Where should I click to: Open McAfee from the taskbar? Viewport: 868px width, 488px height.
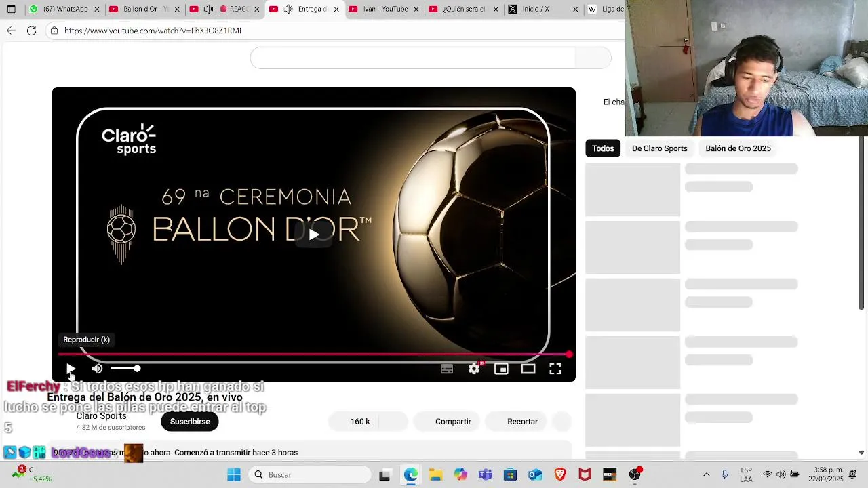coord(585,475)
